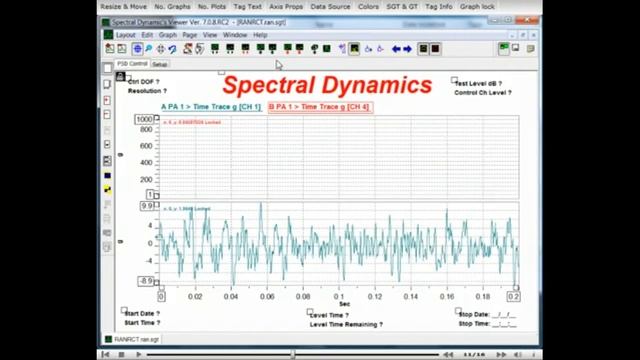
Task: Click Graph lock in the top bar
Action: pos(477,7)
